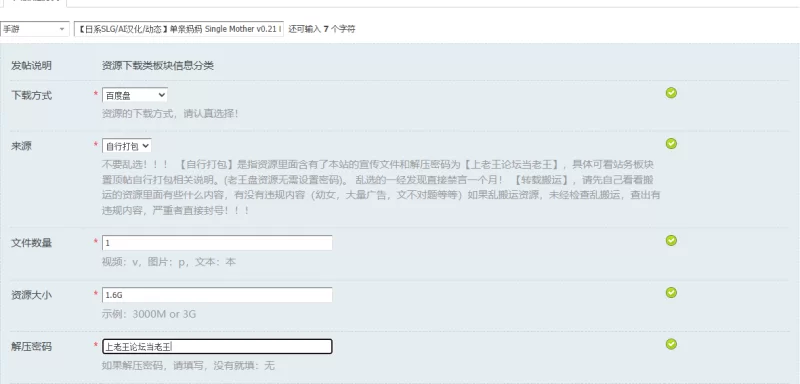Click the 发帖说明 label
This screenshot has height=384, width=800.
tap(32, 66)
